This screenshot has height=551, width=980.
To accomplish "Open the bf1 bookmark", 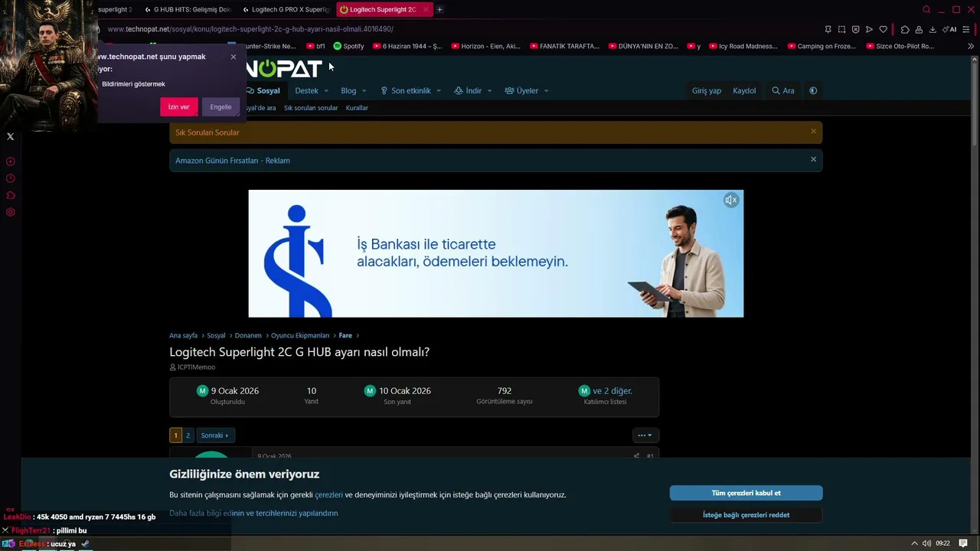I will [x=315, y=46].
